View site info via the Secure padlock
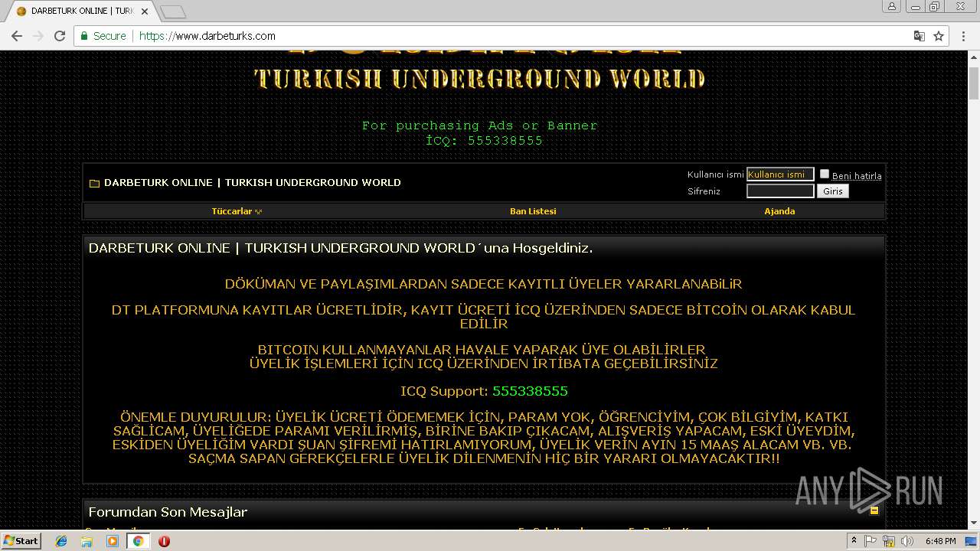 (103, 36)
